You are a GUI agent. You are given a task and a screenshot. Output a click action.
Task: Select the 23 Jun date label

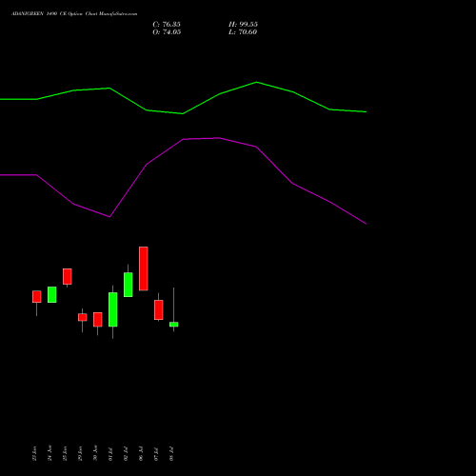[x=34, y=453]
